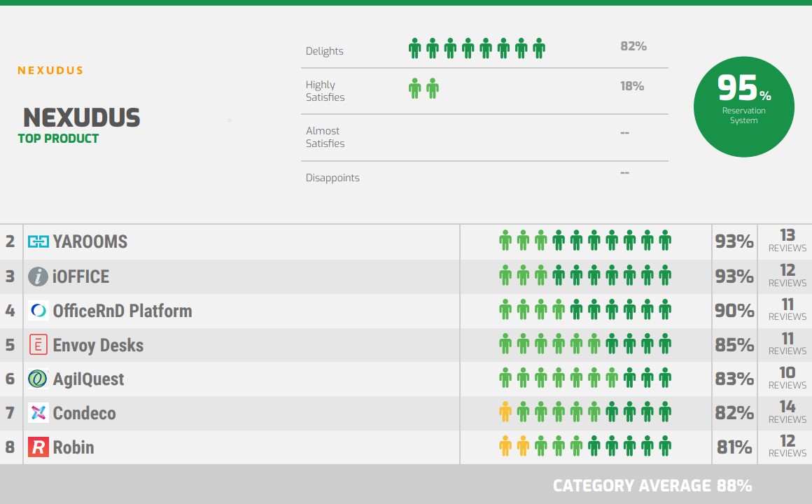Click the 90% score for OfficeRnD Platform
812x504 pixels.
point(734,311)
